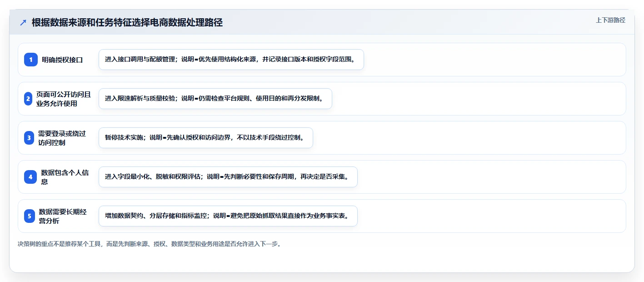Click the title 根据数据来源和任务特征选择电商数据处理路径
644x282 pixels.
tap(127, 23)
